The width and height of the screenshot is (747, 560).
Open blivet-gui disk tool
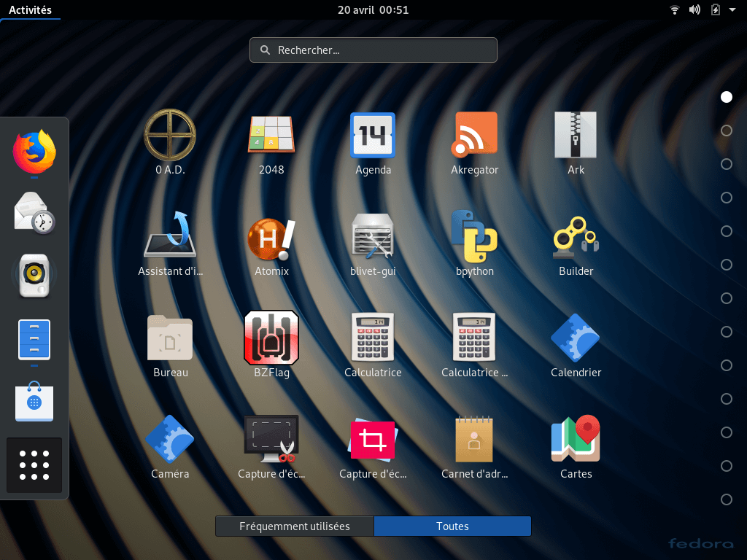click(x=373, y=236)
